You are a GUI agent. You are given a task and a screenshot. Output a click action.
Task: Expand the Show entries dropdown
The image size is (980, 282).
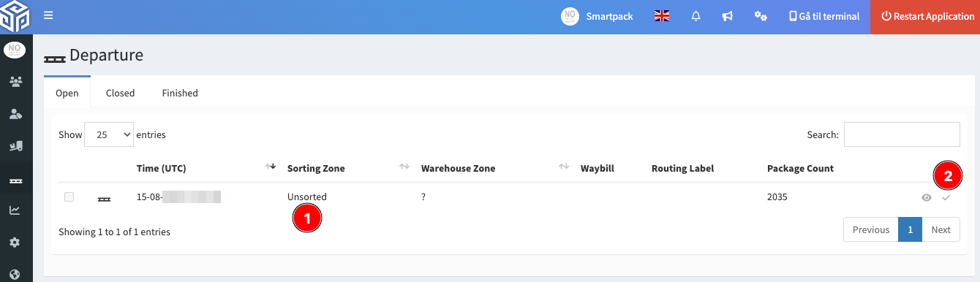(x=109, y=134)
